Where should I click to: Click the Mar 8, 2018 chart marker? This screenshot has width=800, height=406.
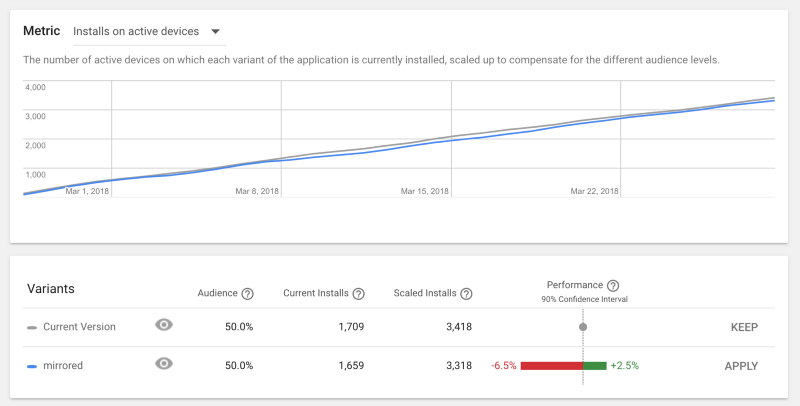[x=257, y=190]
